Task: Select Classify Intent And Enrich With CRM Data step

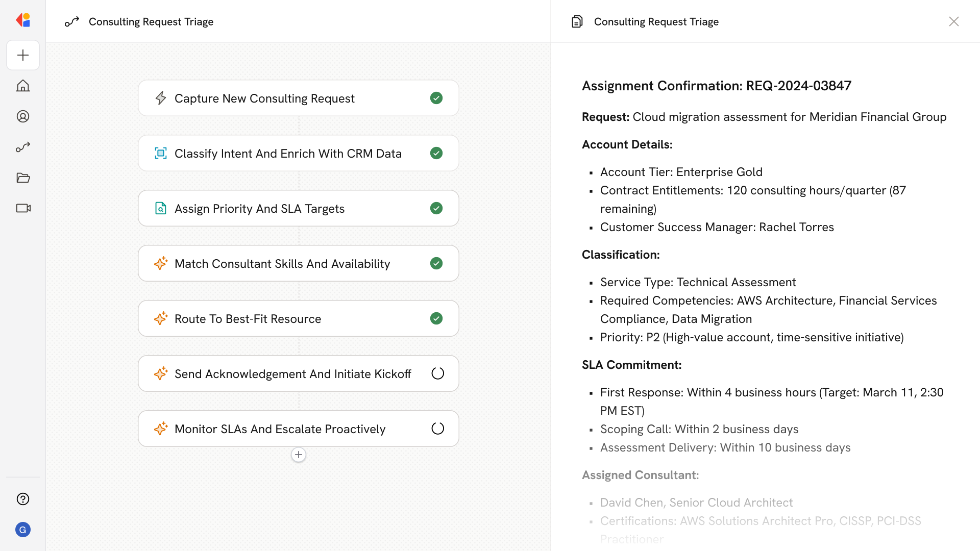Action: [288, 153]
